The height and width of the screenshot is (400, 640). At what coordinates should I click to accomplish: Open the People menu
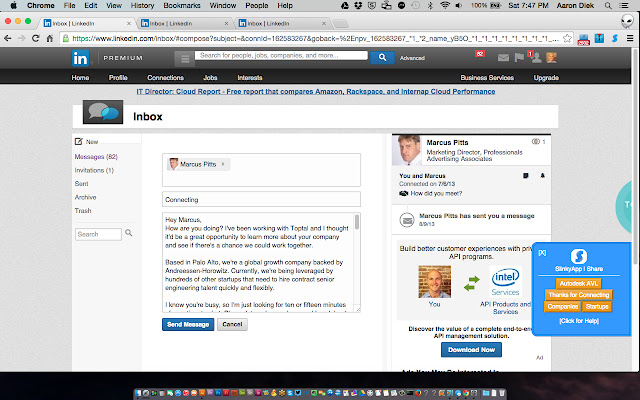(257, 6)
